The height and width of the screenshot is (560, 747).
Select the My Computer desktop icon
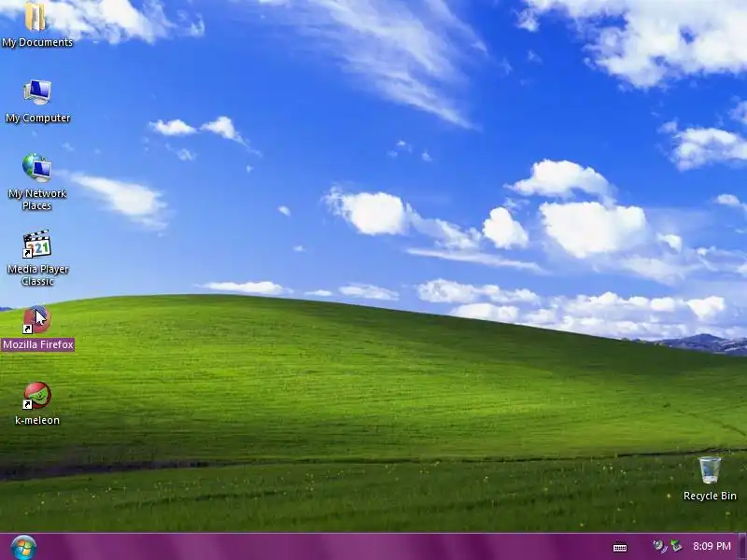point(37,91)
